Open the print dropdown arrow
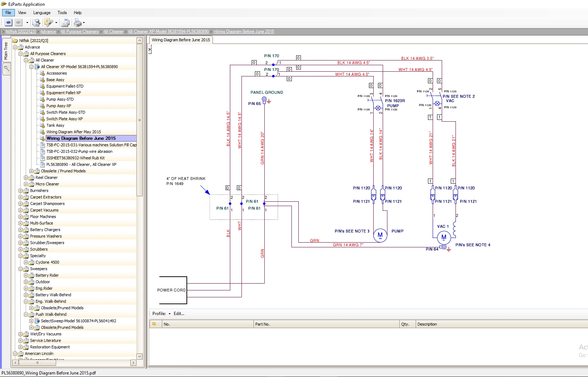This screenshot has width=588, height=377. click(84, 22)
